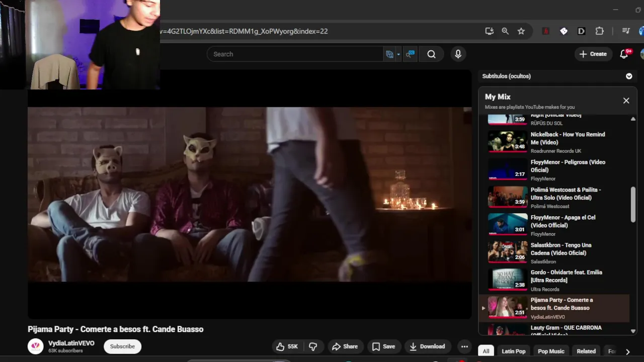The height and width of the screenshot is (362, 644).
Task: Click the Peligrosa video thumbnail
Action: pos(507,169)
